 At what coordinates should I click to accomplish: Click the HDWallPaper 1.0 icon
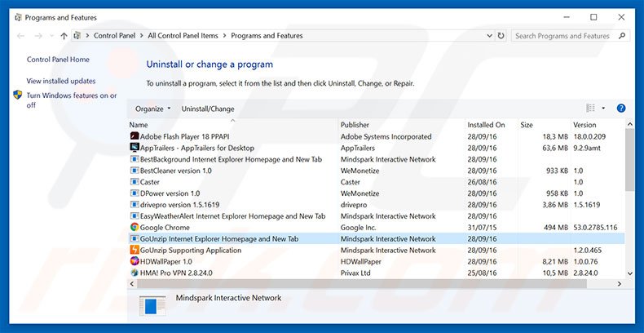coord(135,261)
